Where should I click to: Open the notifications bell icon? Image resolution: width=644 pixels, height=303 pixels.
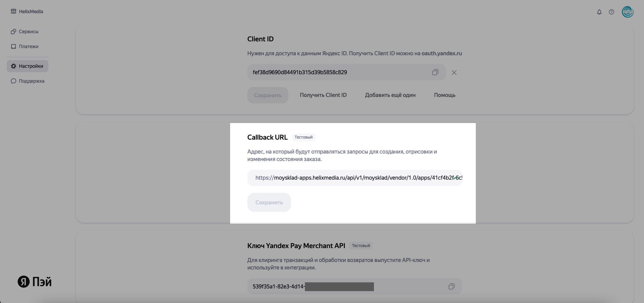pyautogui.click(x=599, y=12)
